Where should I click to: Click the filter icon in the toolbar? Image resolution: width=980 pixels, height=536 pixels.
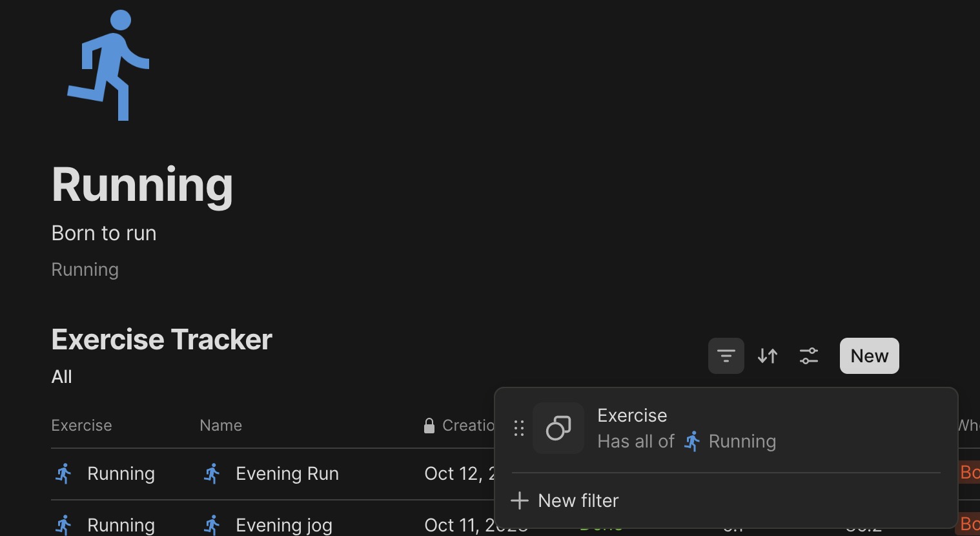click(x=726, y=356)
